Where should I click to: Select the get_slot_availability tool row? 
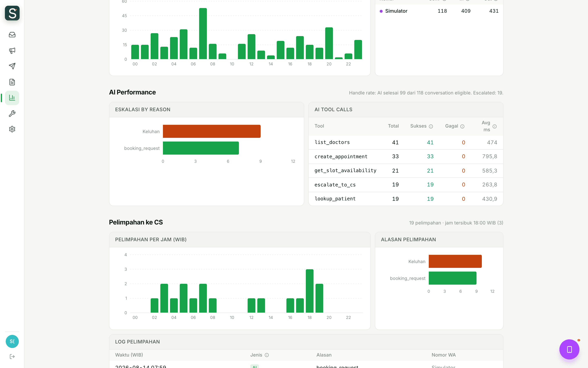[x=405, y=171]
